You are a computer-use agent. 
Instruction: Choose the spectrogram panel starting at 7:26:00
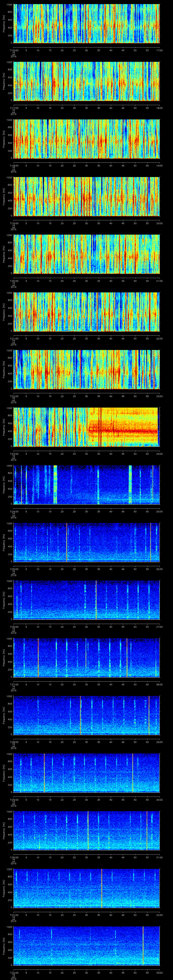point(86,600)
